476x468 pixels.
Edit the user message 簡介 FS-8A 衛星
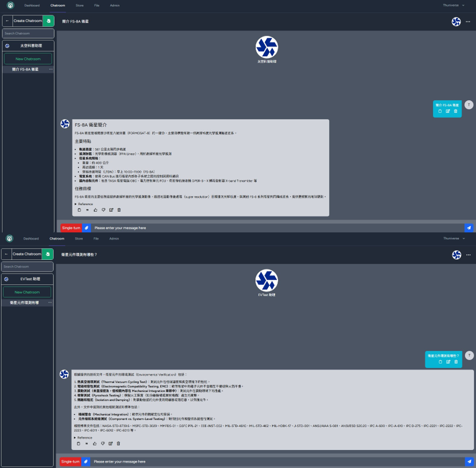coord(448,111)
